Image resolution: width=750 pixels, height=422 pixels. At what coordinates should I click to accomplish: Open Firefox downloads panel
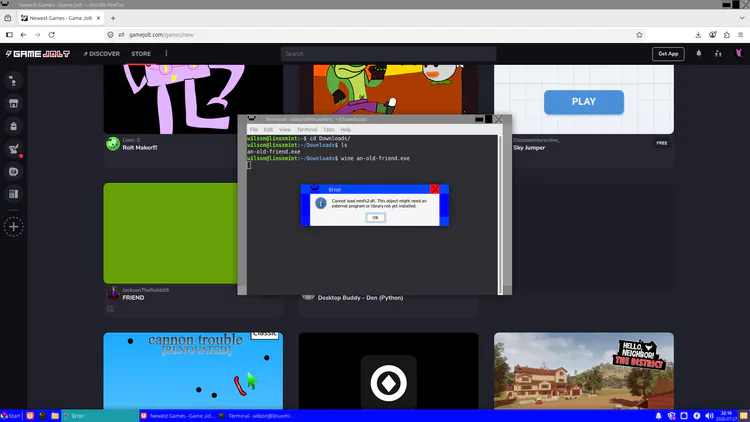[698, 35]
